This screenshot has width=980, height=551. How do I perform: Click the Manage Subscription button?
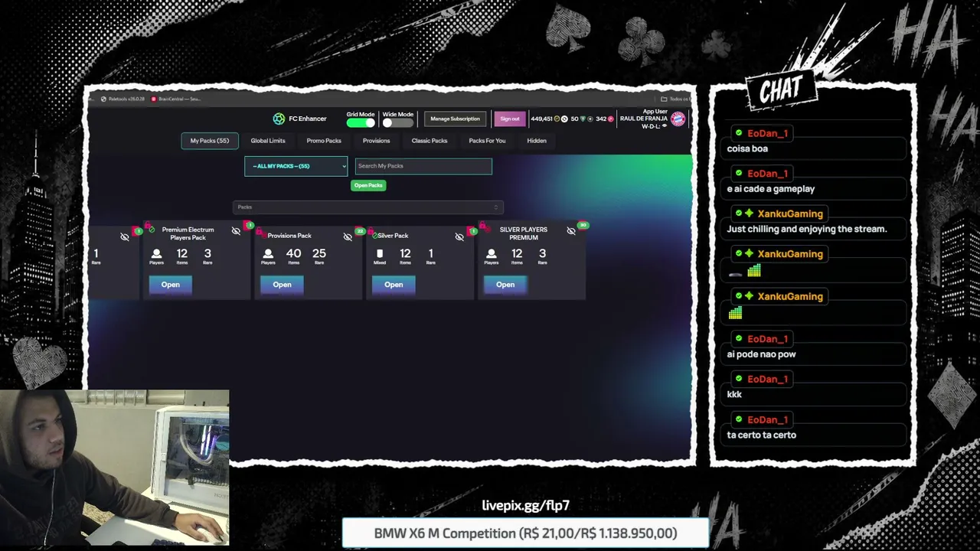click(455, 119)
